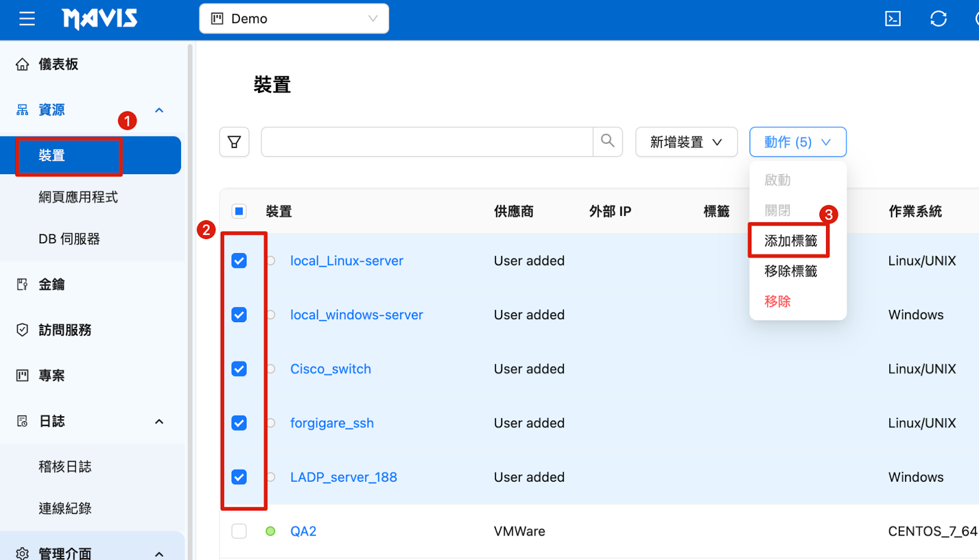This screenshot has height=560, width=979.
Task: Toggle the select-all header checkbox
Action: [239, 212]
